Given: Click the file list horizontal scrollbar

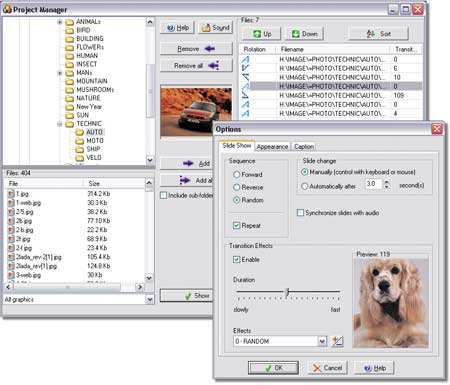Looking at the screenshot, I should click(74, 287).
